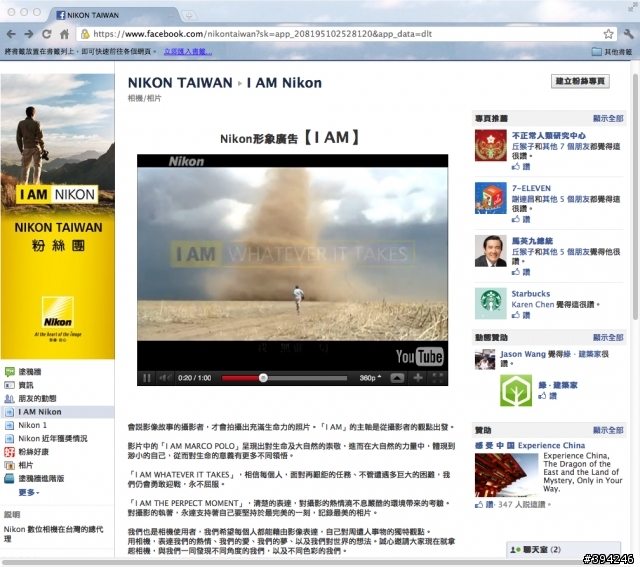
Task: Open the other bookmarks folder
Action: [x=612, y=52]
